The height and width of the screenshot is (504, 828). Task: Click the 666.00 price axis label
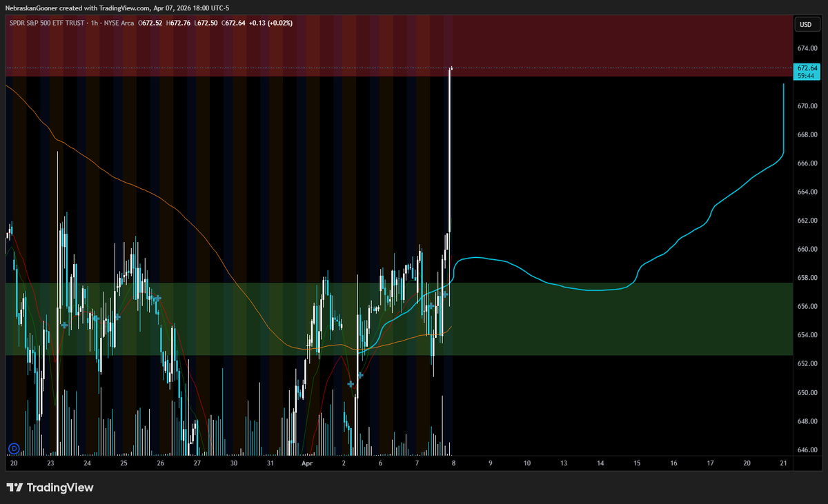(807, 163)
